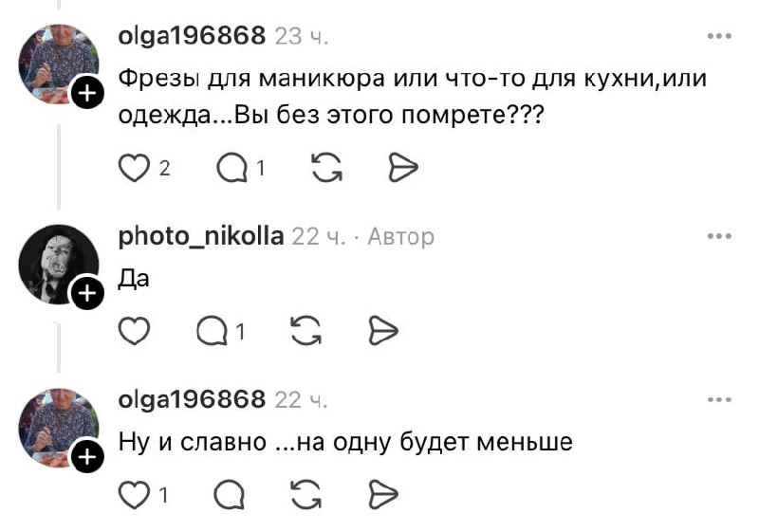The height and width of the screenshot is (532, 759).
Task: Repost photo_nikolla's "Да" reply
Action: click(305, 331)
